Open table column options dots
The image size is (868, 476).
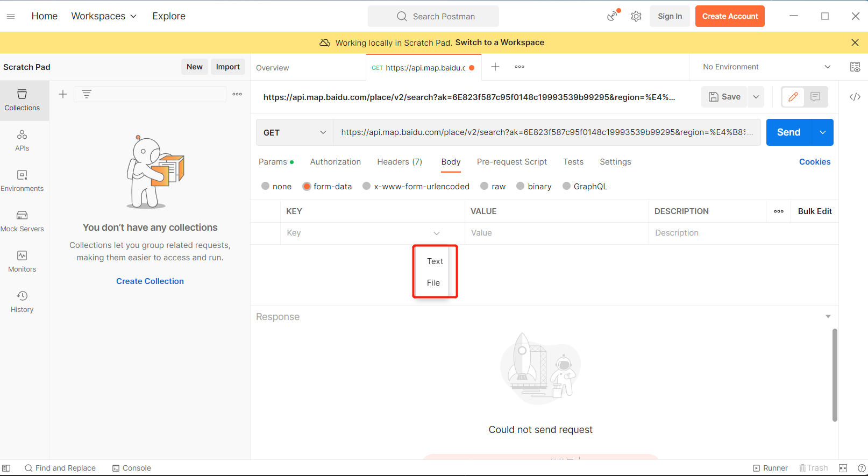pos(779,211)
